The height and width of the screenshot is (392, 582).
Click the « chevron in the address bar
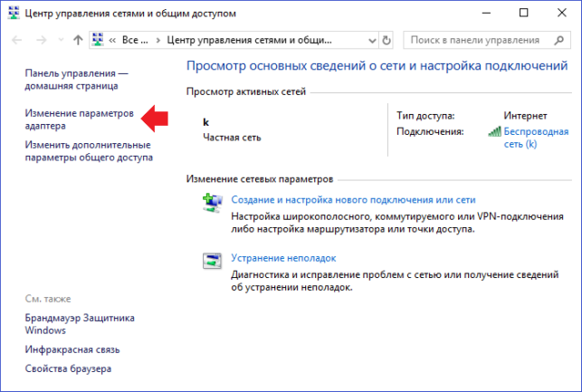click(112, 40)
